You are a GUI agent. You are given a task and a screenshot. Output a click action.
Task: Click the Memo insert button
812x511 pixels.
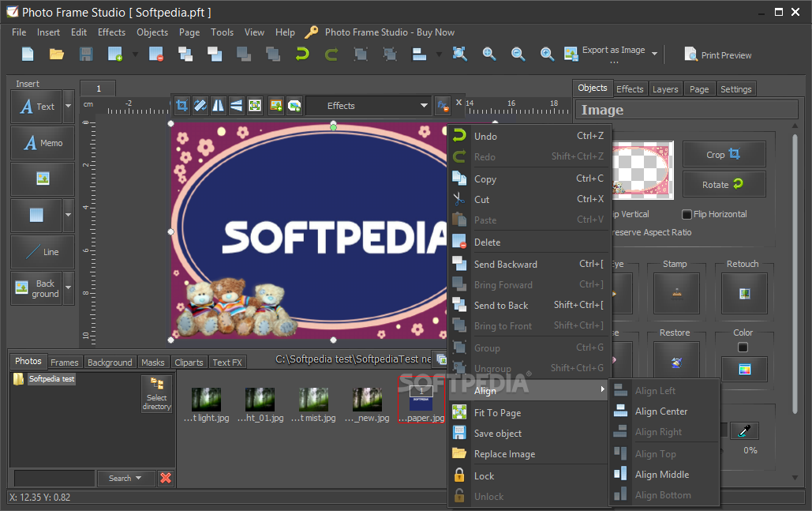(x=43, y=143)
